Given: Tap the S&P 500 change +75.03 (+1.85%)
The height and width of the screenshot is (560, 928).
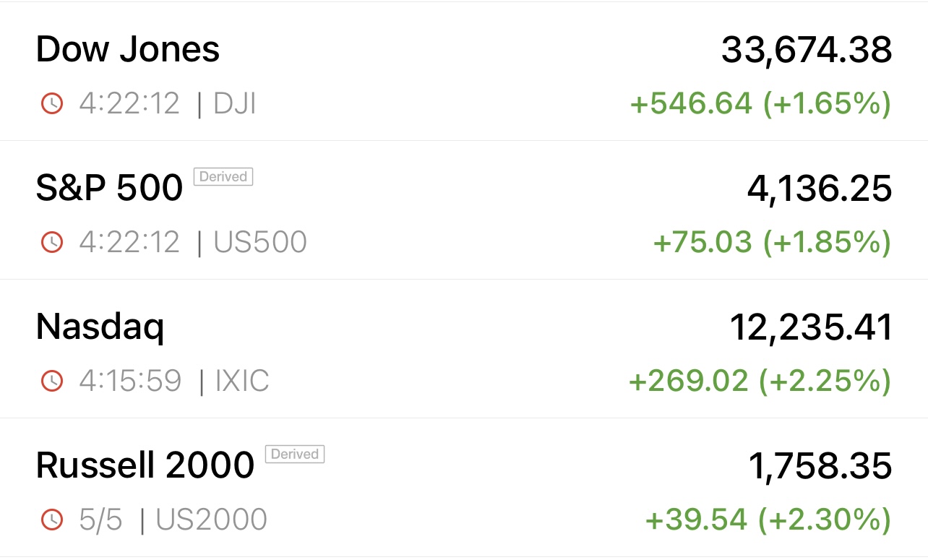Looking at the screenshot, I should [771, 242].
